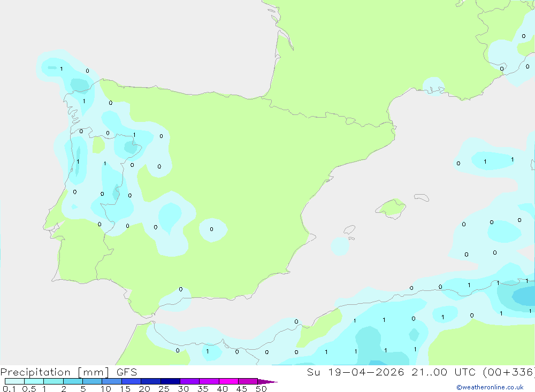The width and height of the screenshot is (535, 392).
Task: Click the '21..00 UTC' time text
Action: click(x=445, y=372)
